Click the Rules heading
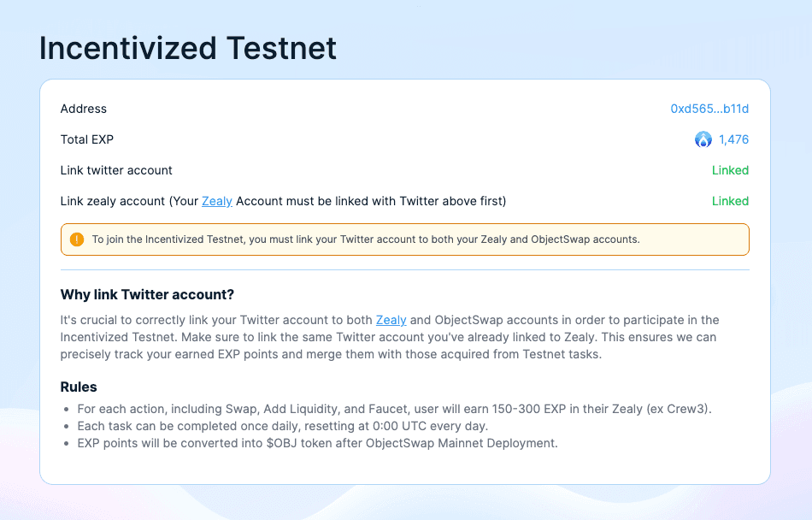The image size is (812, 520). (x=79, y=387)
